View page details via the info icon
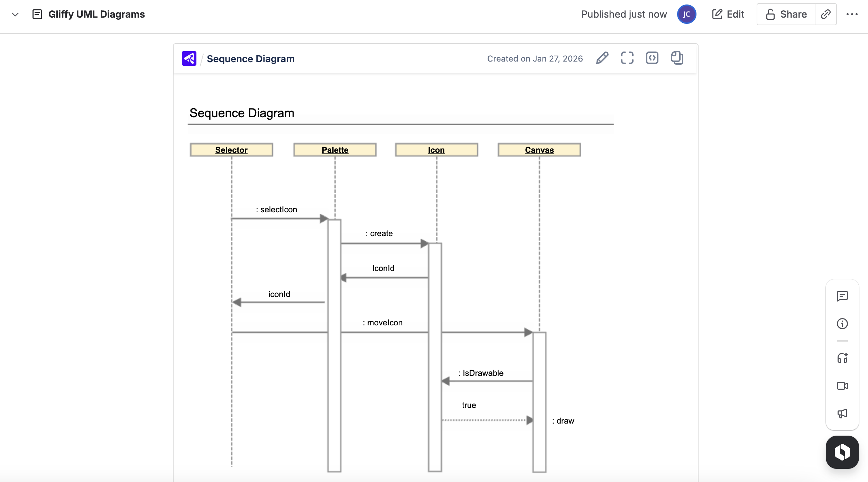 coord(842,324)
